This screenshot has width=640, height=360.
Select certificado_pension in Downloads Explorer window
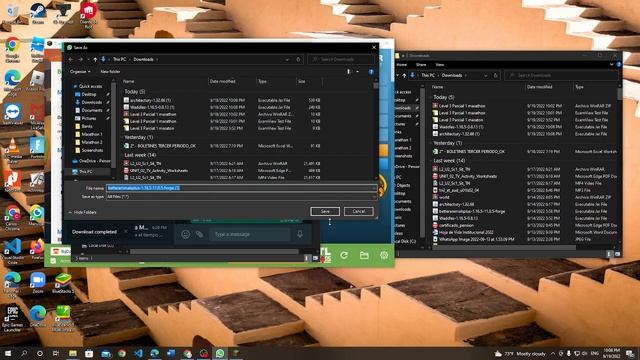click(x=456, y=225)
